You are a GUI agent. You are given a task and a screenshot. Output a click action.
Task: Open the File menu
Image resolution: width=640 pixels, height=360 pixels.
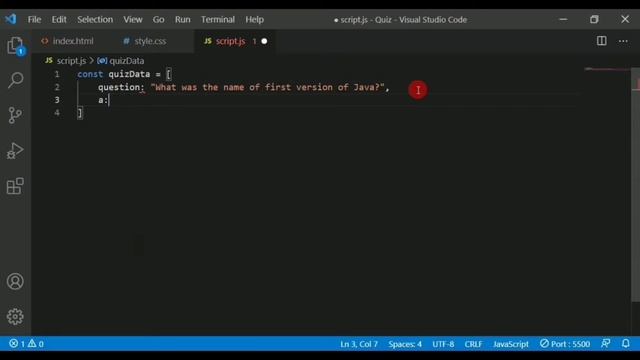(34, 20)
